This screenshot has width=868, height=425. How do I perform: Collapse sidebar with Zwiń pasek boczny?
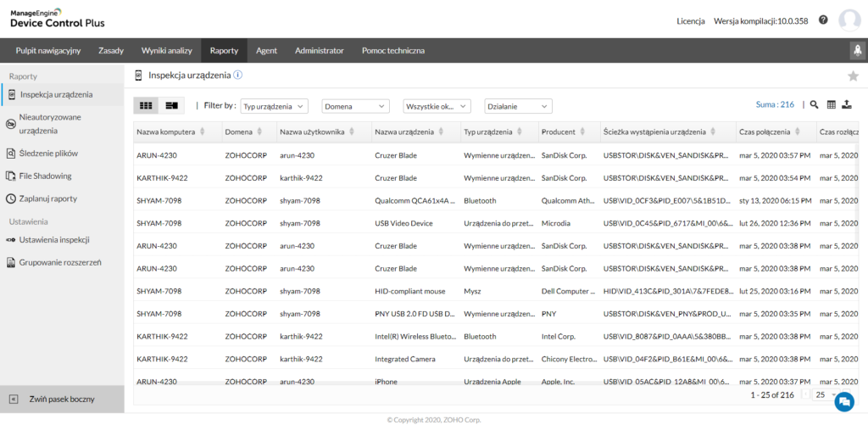(x=61, y=399)
